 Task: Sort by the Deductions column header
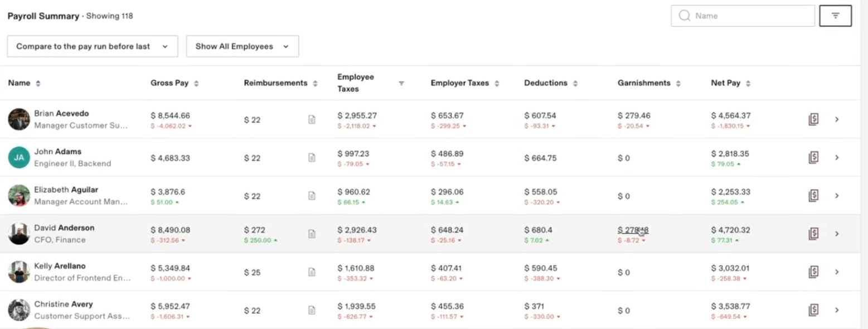click(575, 84)
